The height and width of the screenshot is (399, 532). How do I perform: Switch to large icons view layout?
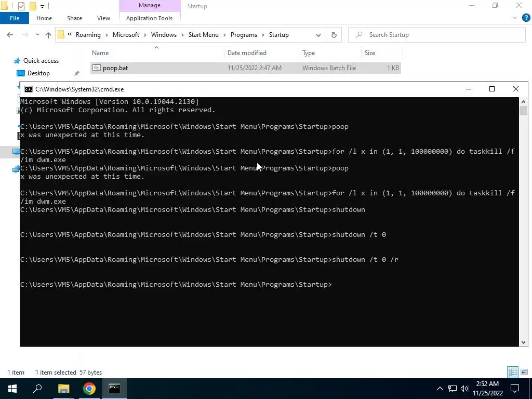(x=524, y=372)
